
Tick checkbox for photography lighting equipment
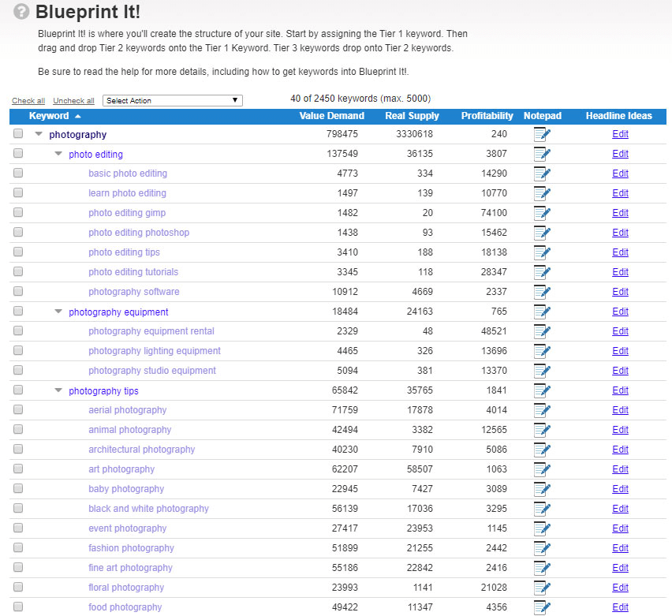(18, 351)
